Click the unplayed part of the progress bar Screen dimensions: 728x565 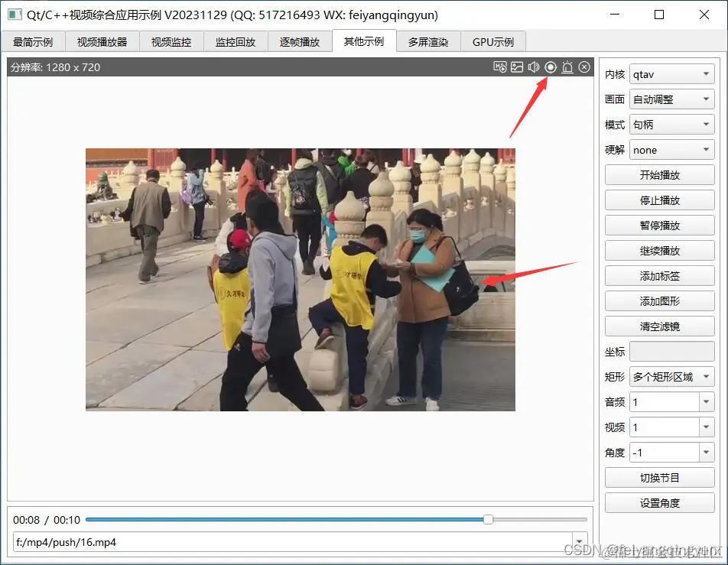pyautogui.click(x=540, y=519)
